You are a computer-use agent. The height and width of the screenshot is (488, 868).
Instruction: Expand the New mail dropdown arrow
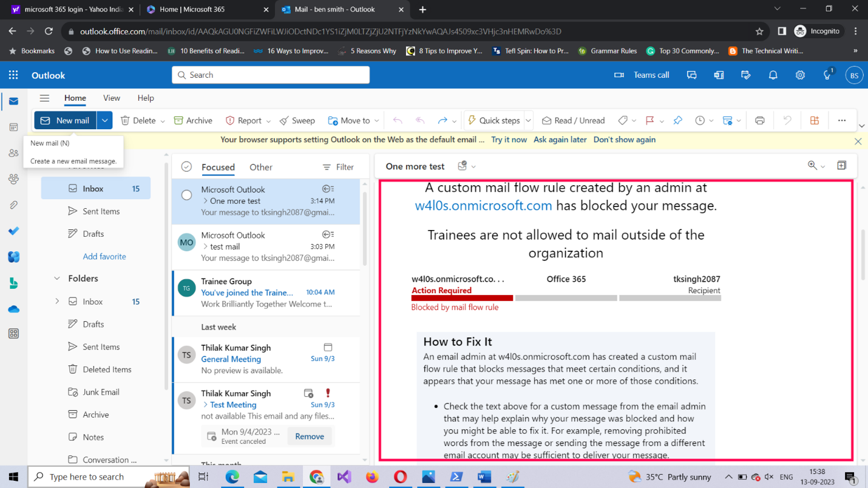tap(104, 121)
